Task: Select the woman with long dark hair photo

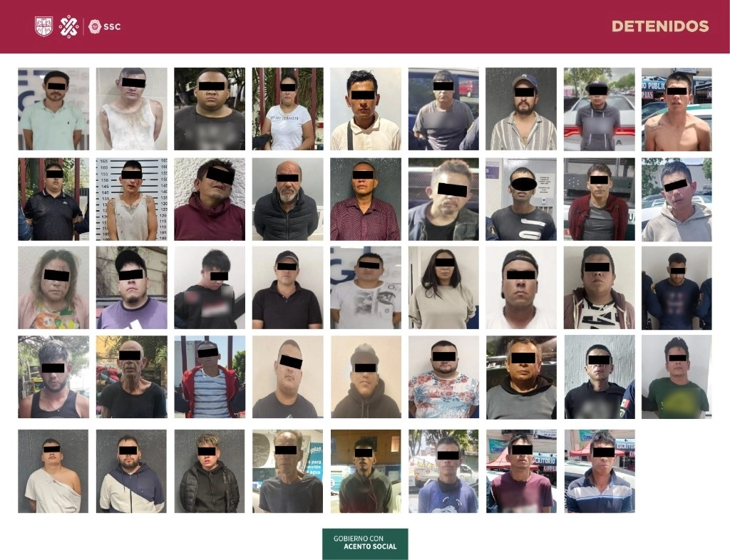Action: tap(443, 288)
